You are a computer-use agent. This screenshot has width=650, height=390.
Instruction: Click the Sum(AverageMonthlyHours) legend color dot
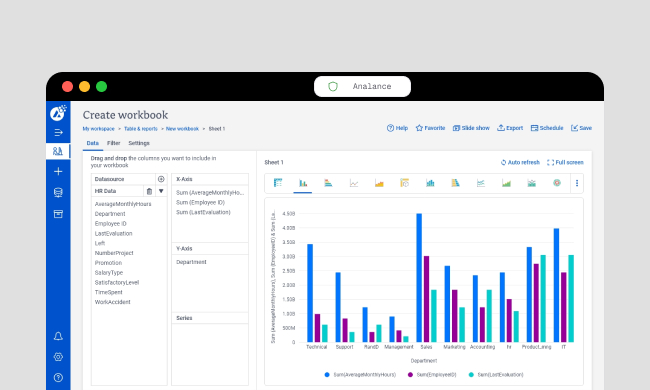(327, 375)
